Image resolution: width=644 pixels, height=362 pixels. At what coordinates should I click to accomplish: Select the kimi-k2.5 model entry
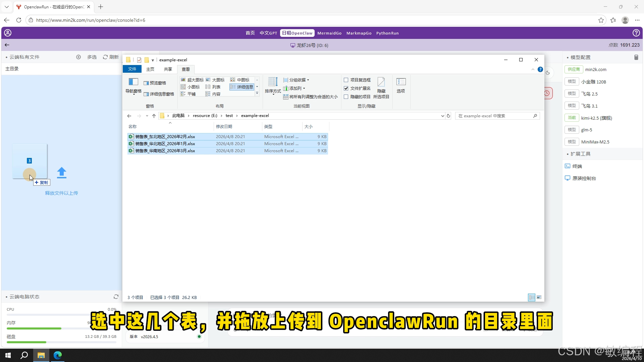596,118
